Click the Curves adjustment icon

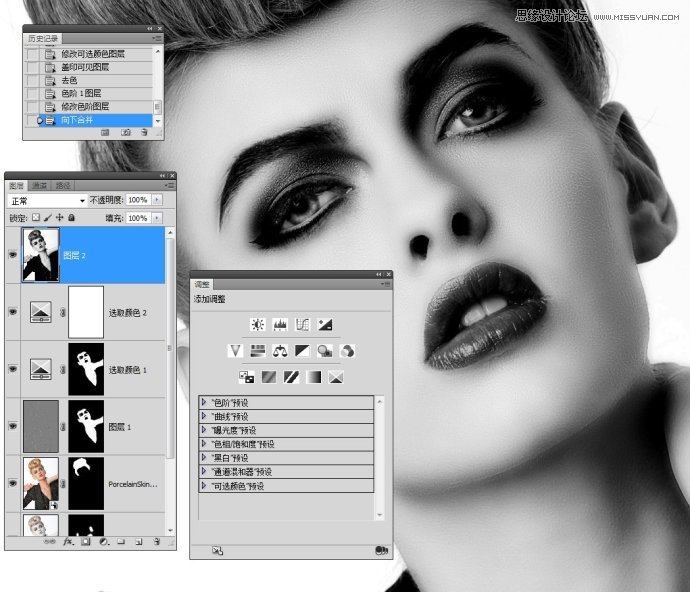(302, 325)
